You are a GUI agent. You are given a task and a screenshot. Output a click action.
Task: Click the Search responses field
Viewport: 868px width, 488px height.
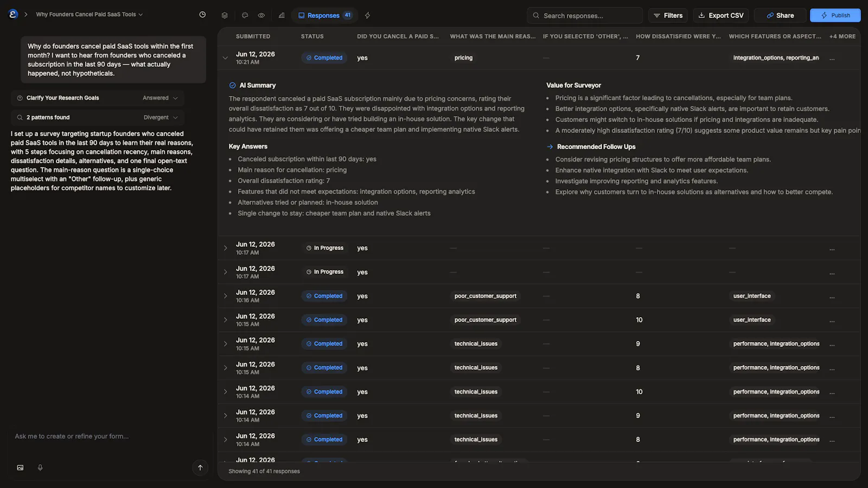tap(585, 15)
